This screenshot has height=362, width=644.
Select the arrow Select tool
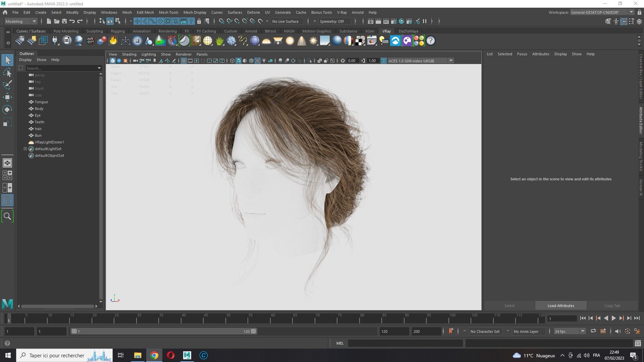click(x=7, y=60)
